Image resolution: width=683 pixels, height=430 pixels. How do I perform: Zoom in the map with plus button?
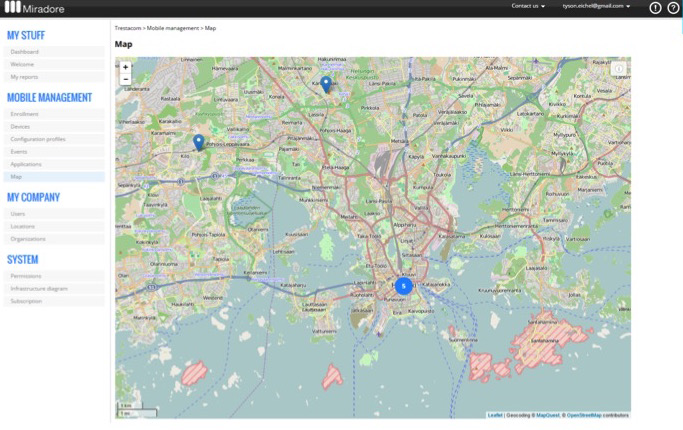point(125,67)
